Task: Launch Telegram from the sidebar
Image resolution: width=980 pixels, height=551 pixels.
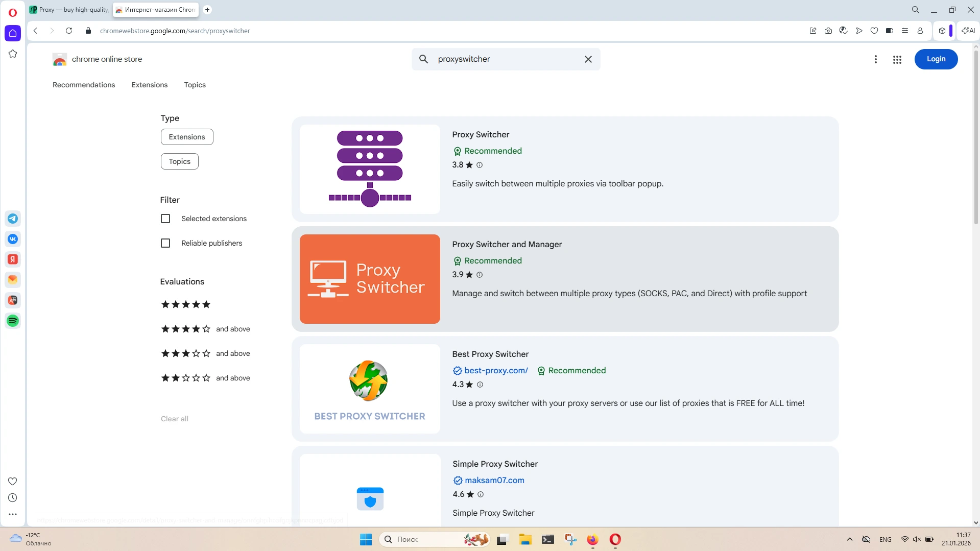Action: pos(13,219)
